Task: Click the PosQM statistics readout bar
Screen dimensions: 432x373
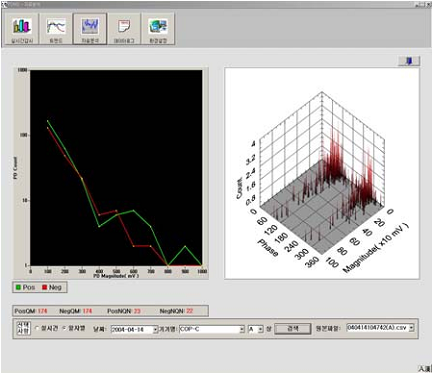Action: click(111, 311)
